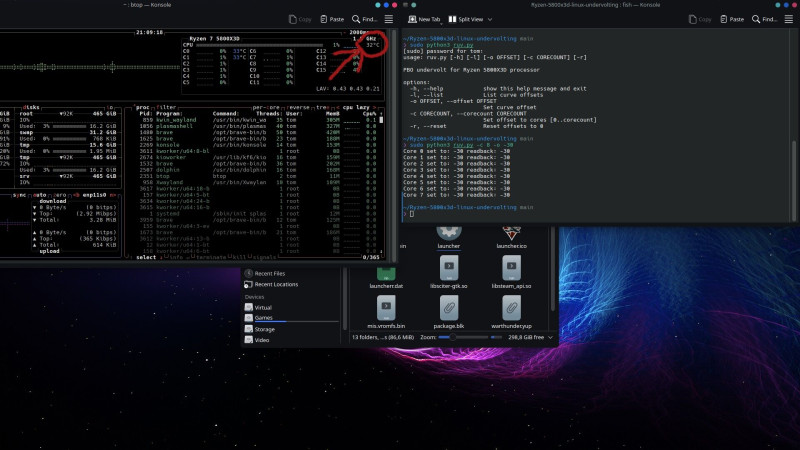The image size is (800, 450).
Task: Open the libsciter-gtk.so file icon in Dolphin
Action: point(448,268)
